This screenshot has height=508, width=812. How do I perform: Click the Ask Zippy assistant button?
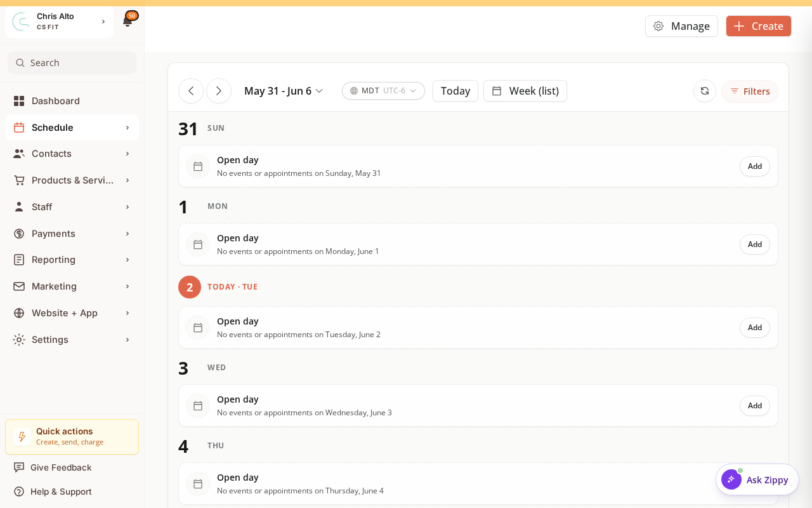point(757,479)
